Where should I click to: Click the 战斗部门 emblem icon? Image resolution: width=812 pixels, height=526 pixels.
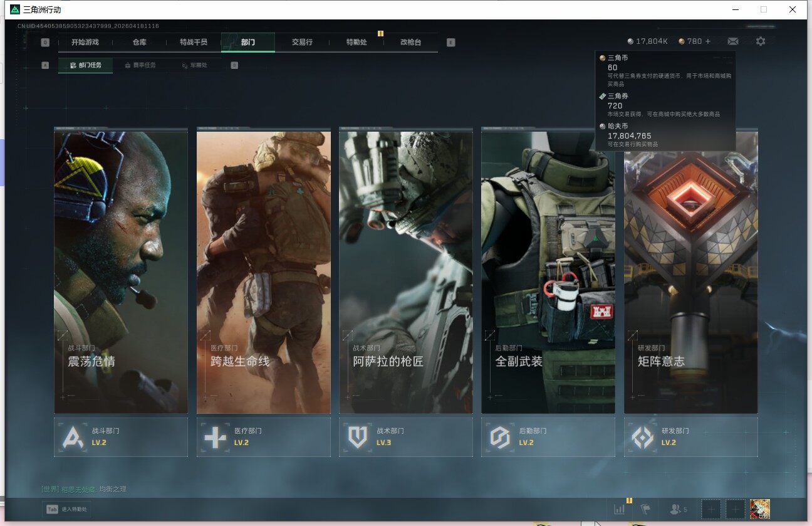coord(73,437)
